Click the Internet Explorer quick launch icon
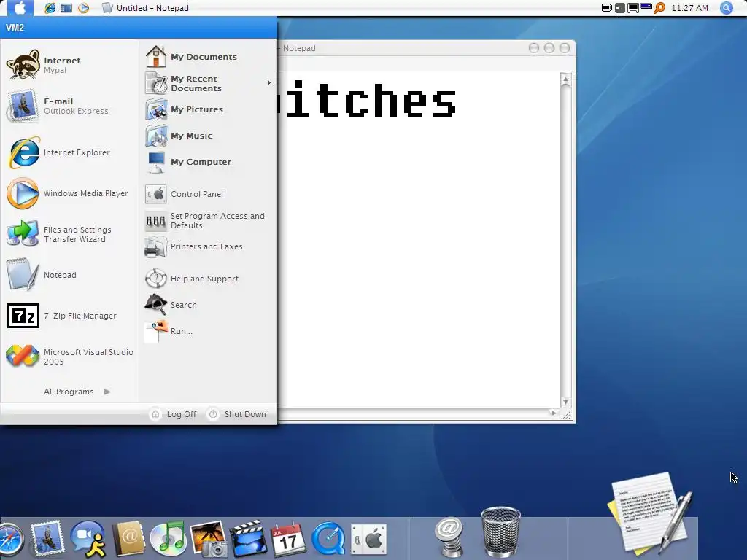This screenshot has width=747, height=560. pyautogui.click(x=50, y=8)
